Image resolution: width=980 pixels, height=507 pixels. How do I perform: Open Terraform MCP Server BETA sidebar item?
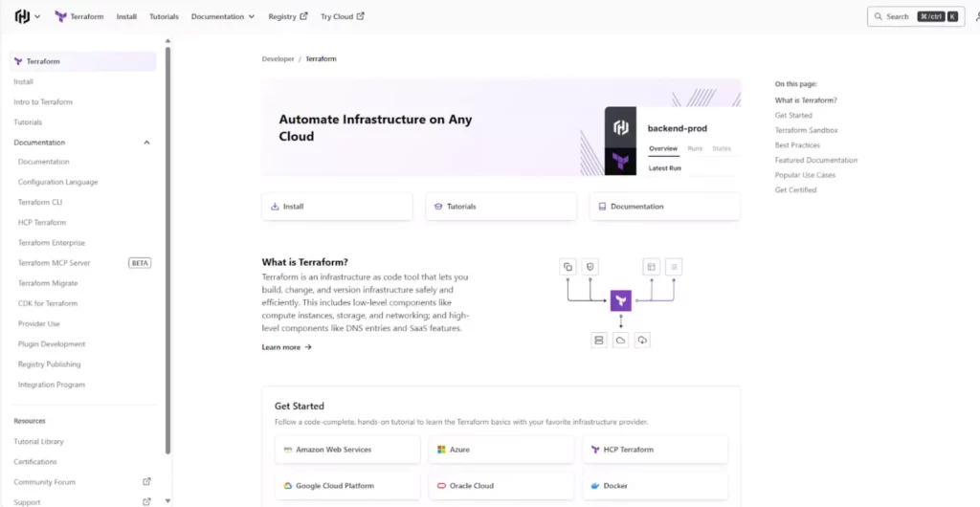pyautogui.click(x=55, y=263)
